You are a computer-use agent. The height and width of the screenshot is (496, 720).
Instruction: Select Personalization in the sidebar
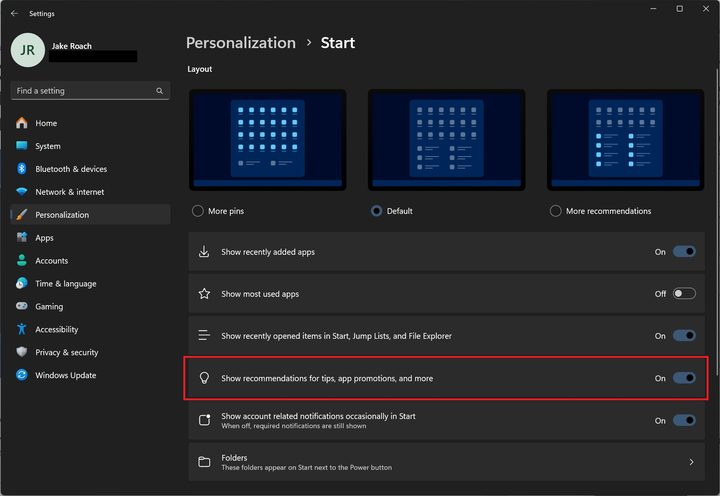pos(90,214)
